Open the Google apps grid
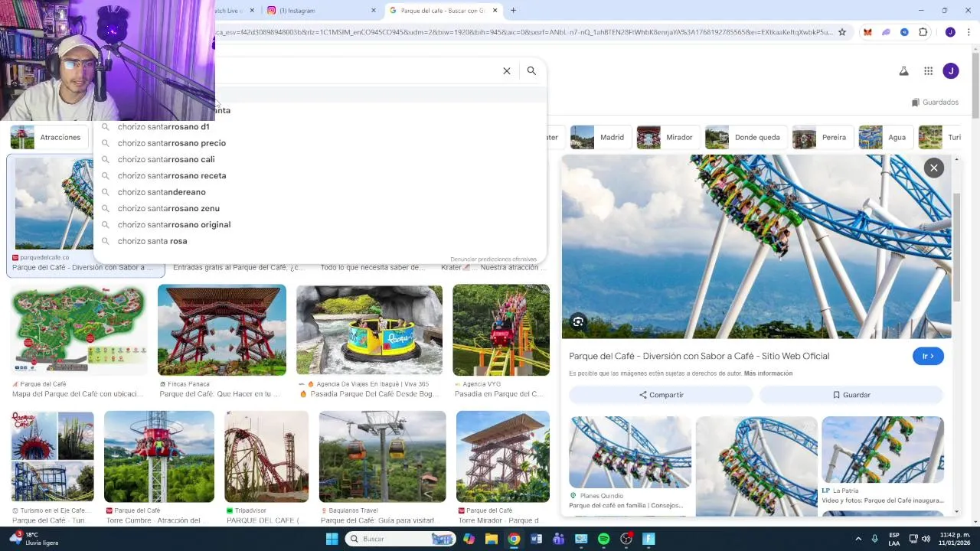The image size is (980, 551). coord(928,71)
